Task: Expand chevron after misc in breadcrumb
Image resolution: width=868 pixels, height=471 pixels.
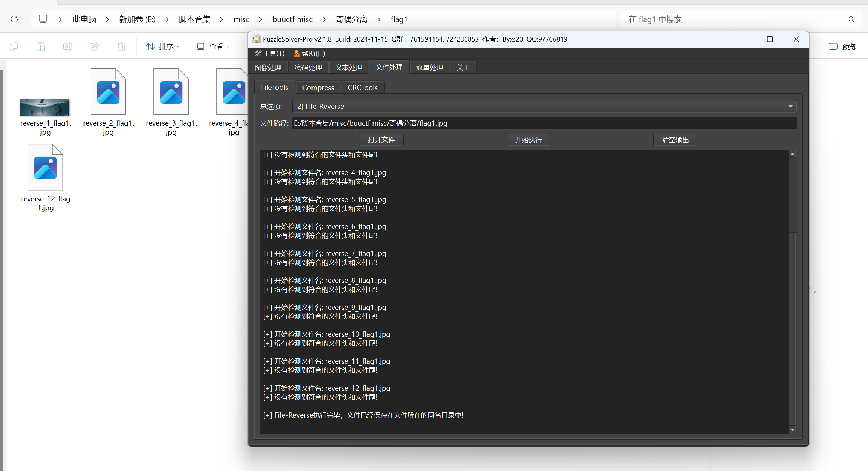Action: 261,19
